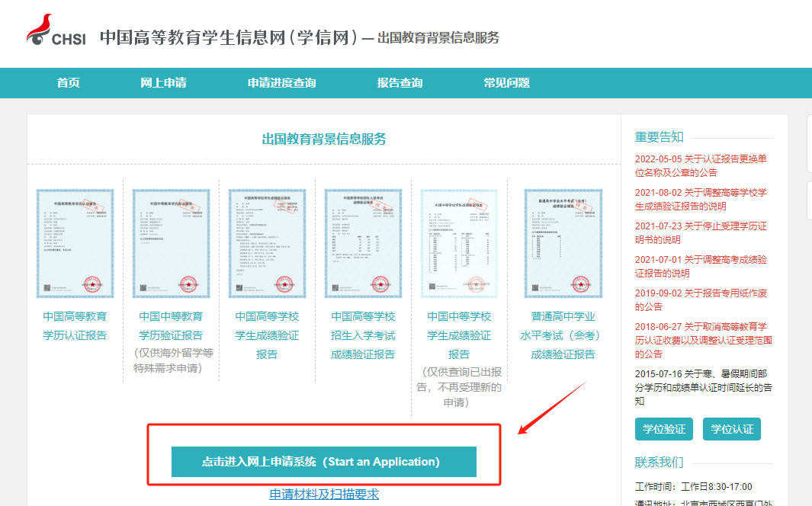
Task: Open the 首页 nav item
Action: point(69,83)
